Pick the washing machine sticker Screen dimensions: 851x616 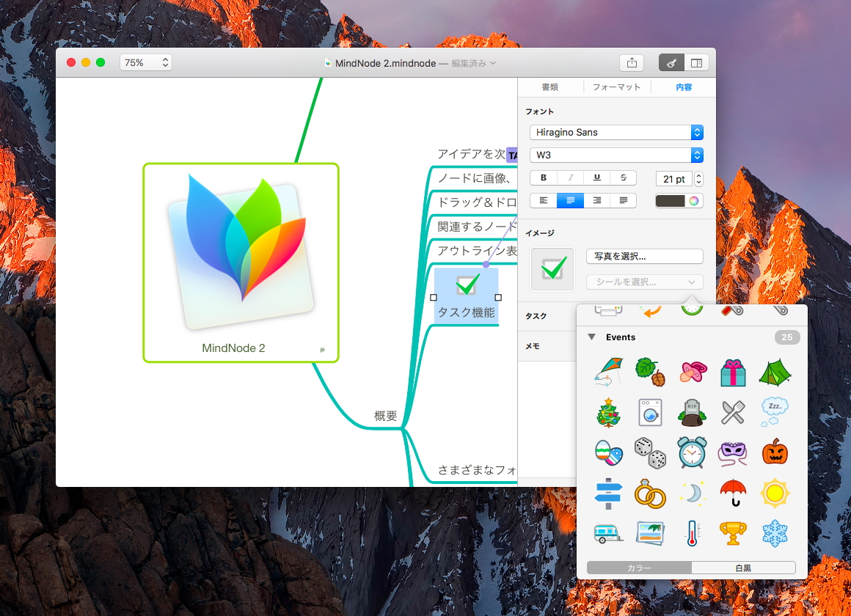pos(650,412)
